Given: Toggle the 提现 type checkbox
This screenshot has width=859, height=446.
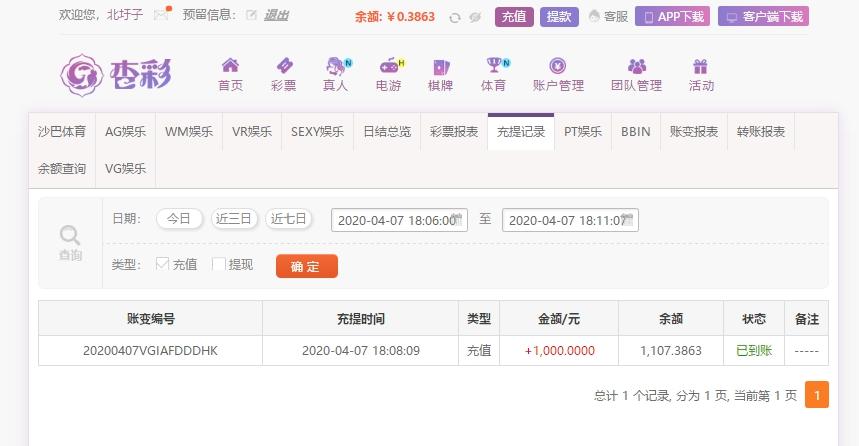Looking at the screenshot, I should click(x=218, y=264).
